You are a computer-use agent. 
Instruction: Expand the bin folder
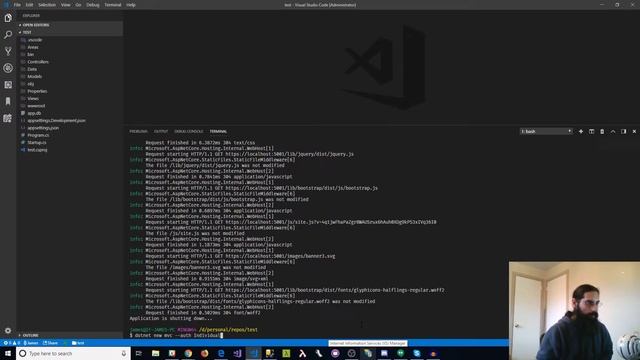[x=31, y=55]
